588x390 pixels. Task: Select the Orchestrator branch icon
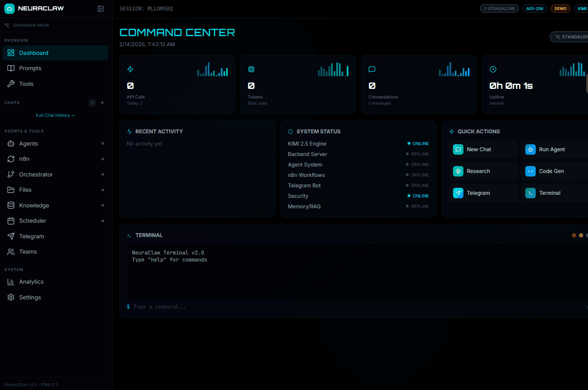(x=10, y=174)
